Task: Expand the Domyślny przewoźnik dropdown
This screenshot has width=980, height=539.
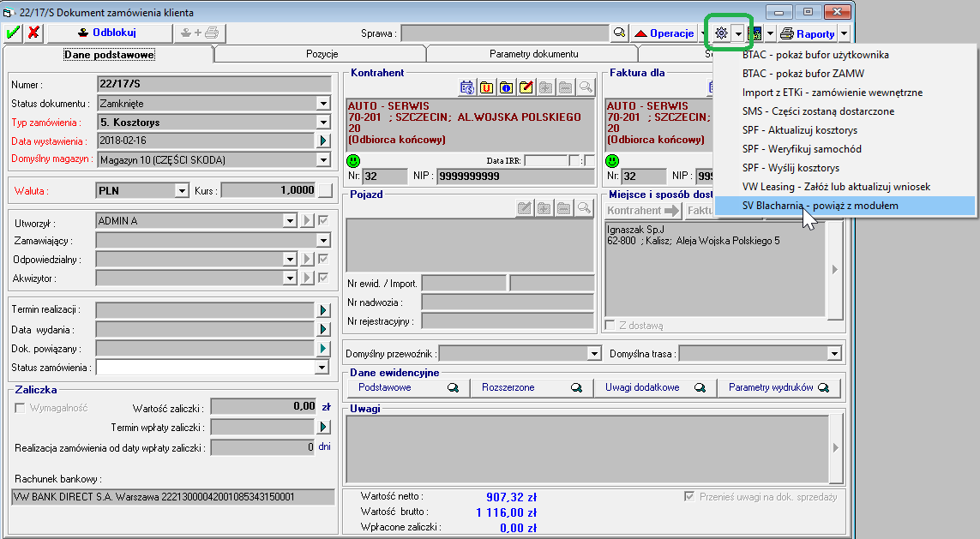Action: point(593,353)
